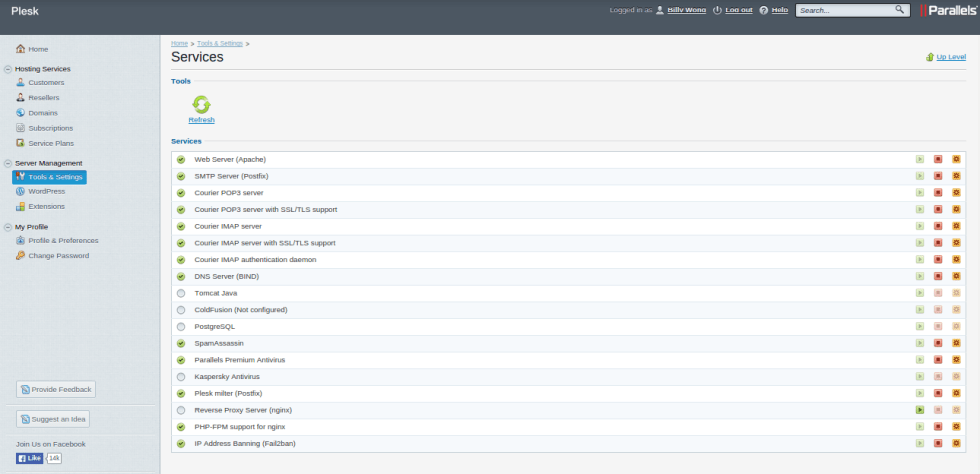Image resolution: width=980 pixels, height=474 pixels.
Task: Collapse the My Profile section
Action: click(8, 228)
